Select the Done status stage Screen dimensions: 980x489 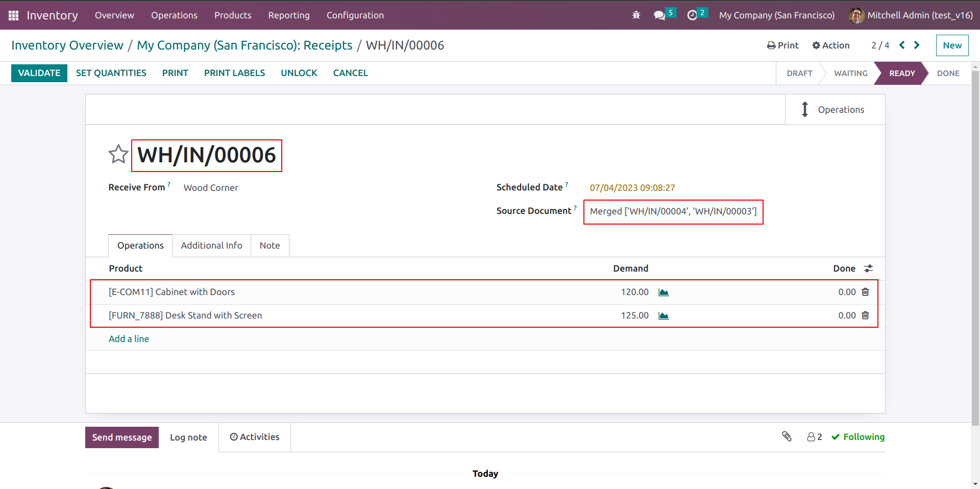[x=948, y=74]
